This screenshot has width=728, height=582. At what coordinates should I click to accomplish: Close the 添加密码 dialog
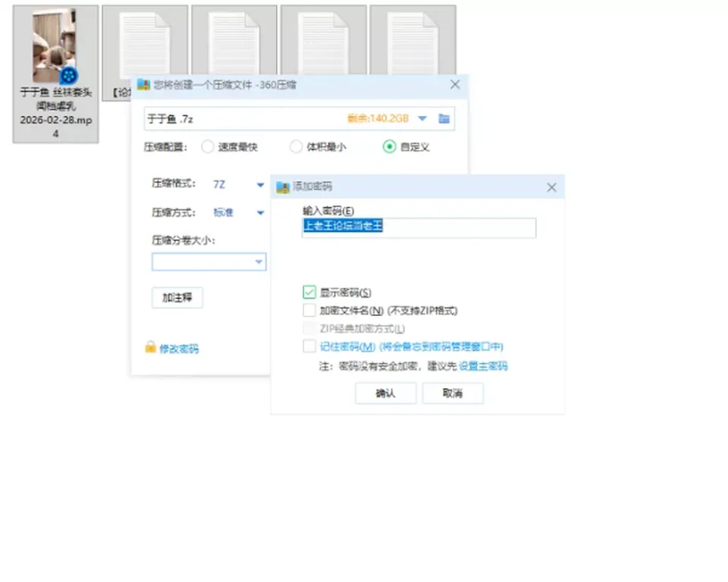(551, 187)
